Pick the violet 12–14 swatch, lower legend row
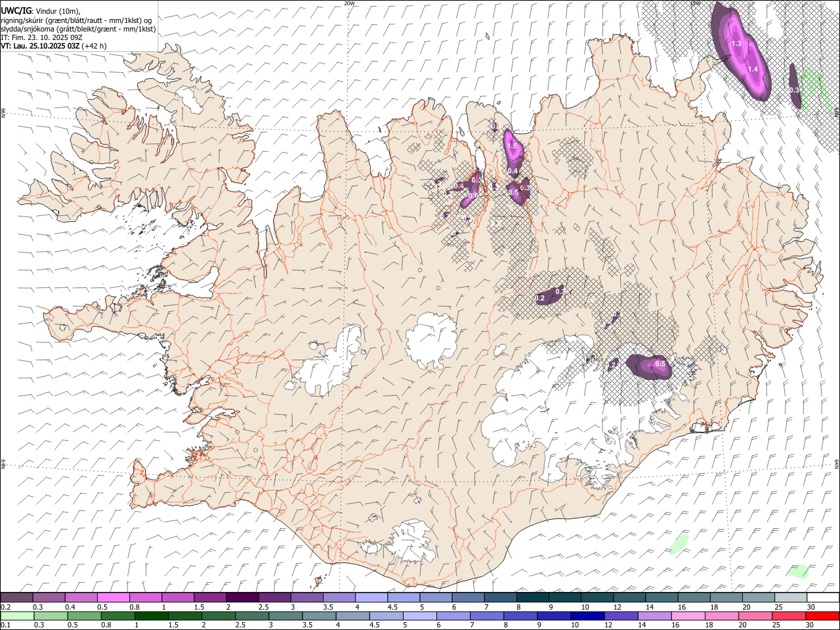The height and width of the screenshot is (630, 840). (x=621, y=616)
